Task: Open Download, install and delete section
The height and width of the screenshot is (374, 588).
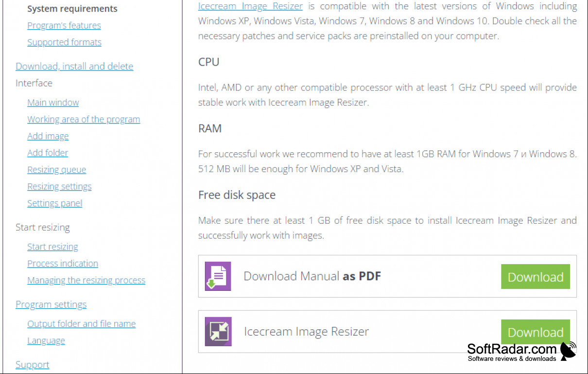Action: [74, 66]
